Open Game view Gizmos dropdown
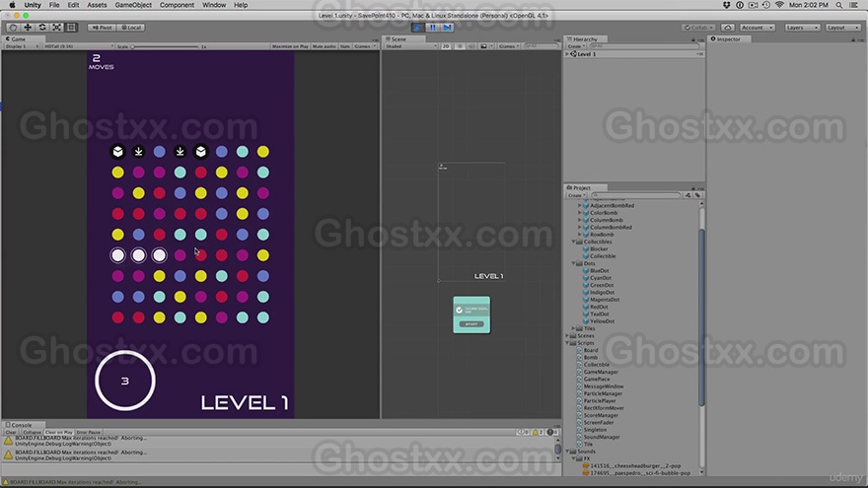Screen dimensions: 868x488 point(364,46)
